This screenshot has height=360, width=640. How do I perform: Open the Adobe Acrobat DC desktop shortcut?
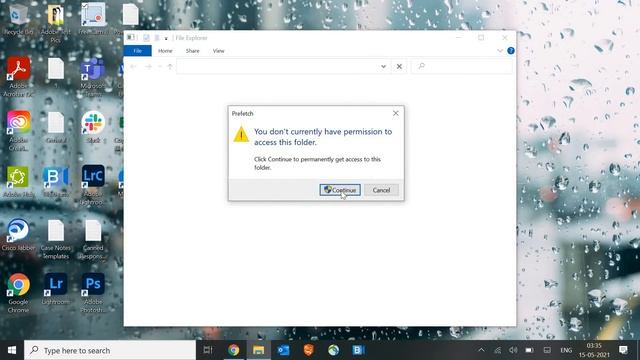18,77
